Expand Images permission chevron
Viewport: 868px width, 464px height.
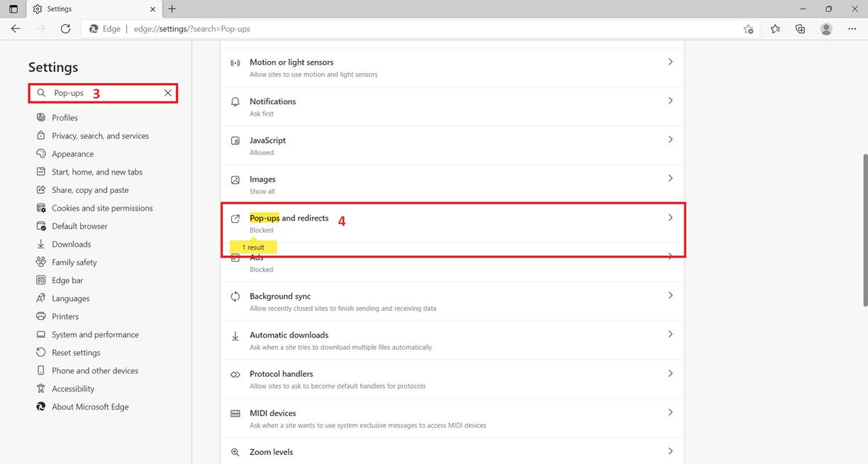click(670, 179)
